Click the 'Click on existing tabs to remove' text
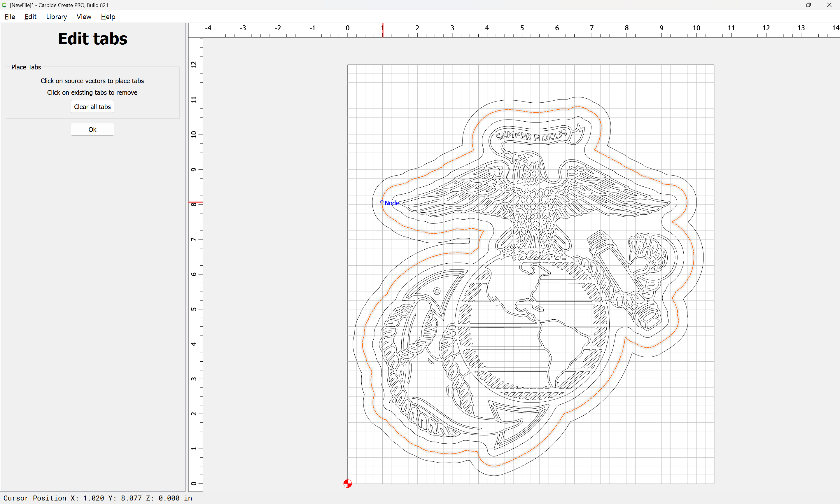Image resolution: width=840 pixels, height=504 pixels. [x=92, y=92]
